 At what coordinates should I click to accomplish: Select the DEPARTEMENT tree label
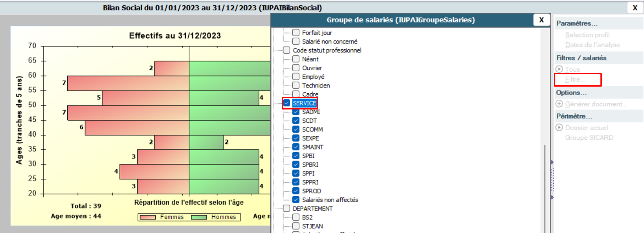point(313,208)
